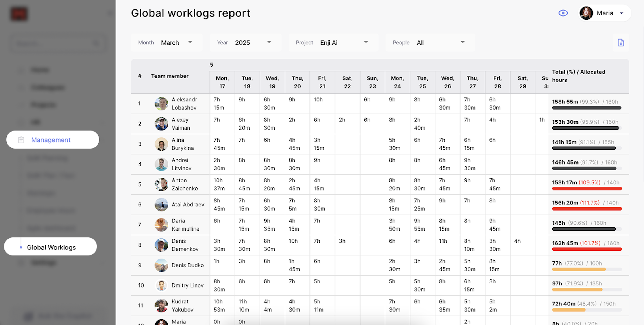Click Aleksandr Lobashov's avatar
Image resolution: width=644 pixels, height=325 pixels.
(161, 103)
